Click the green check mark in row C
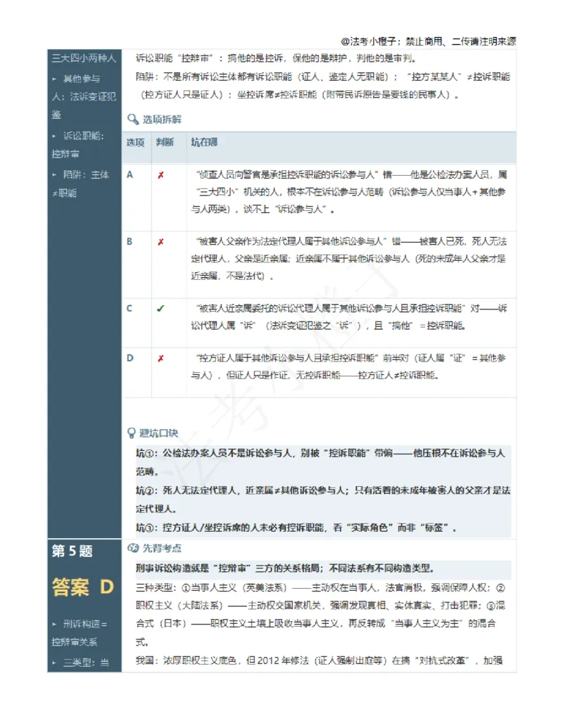The height and width of the screenshot is (728, 563). coord(160,308)
